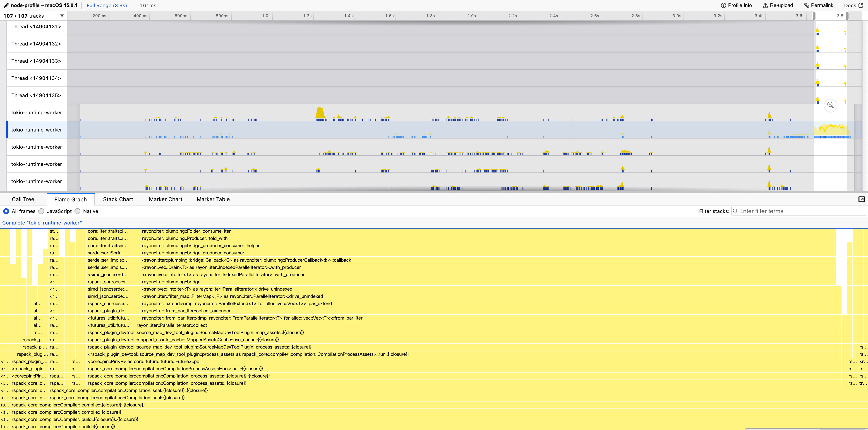Click Re-upload button

pos(778,5)
